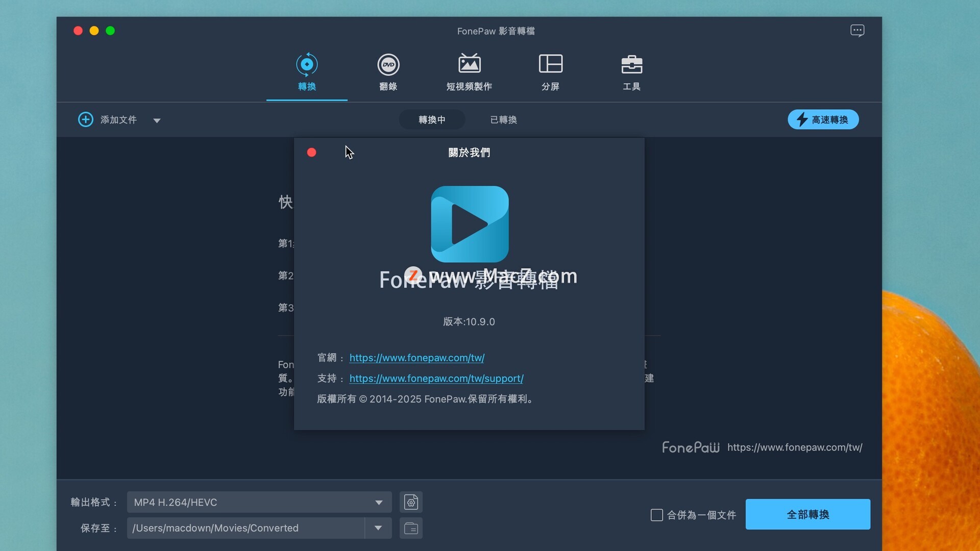Click the 版本:10.9.0 version text
The image size is (980, 551).
[469, 321]
